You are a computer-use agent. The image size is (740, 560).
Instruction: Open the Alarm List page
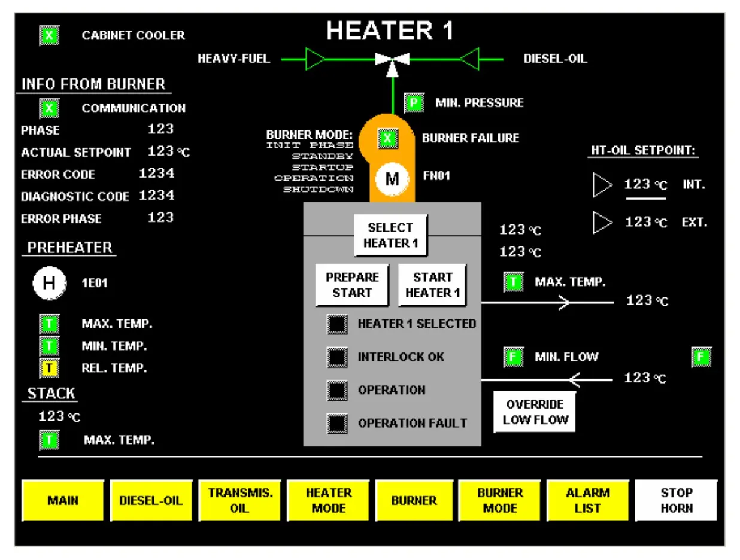[x=588, y=501]
